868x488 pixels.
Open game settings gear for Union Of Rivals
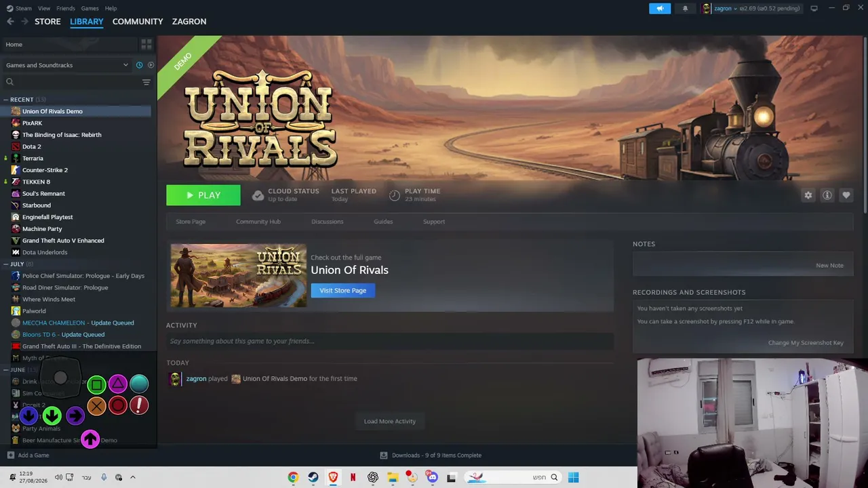808,195
